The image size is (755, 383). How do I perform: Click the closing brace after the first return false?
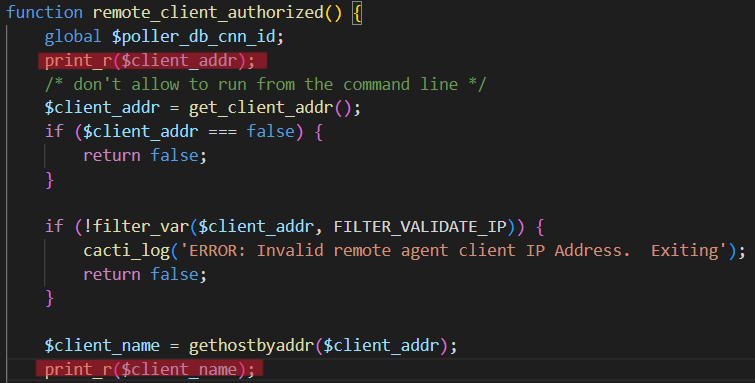point(49,180)
